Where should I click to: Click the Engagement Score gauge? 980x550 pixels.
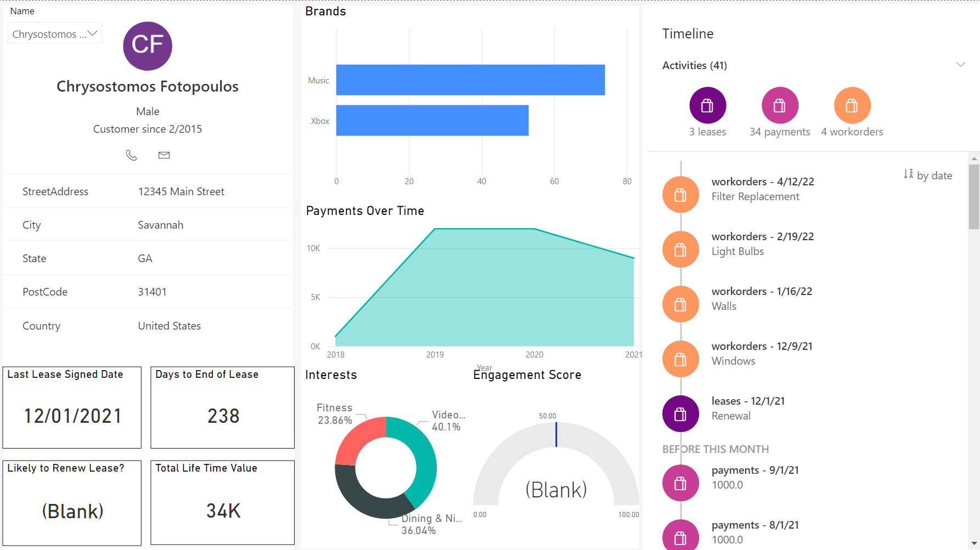(x=556, y=463)
